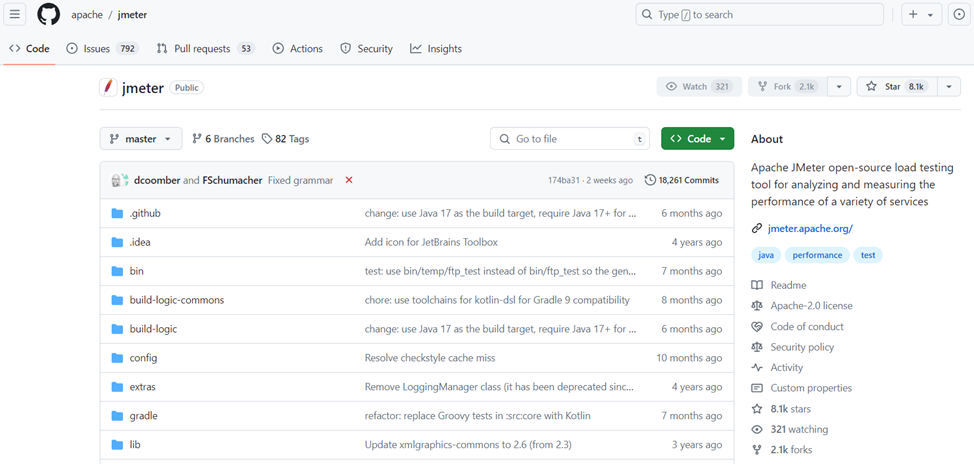Fork the jmeter repository
Viewport: 974px width, 464px height.
pyautogui.click(x=788, y=86)
